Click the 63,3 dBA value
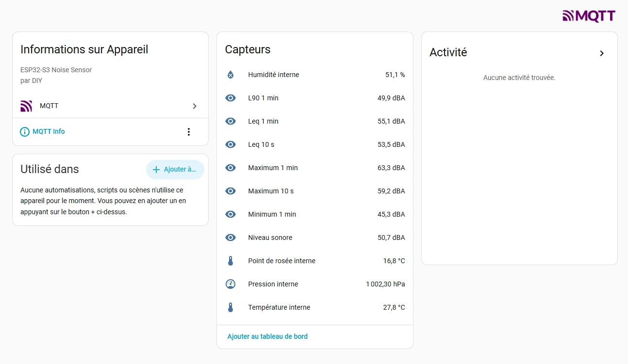Viewport: 628px width, 364px height. (x=391, y=168)
